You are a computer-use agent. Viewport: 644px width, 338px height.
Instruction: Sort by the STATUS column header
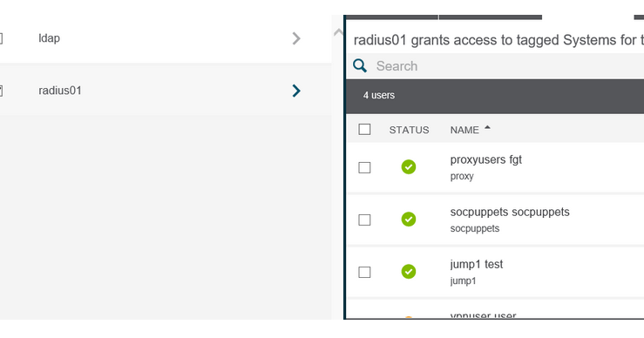(409, 130)
